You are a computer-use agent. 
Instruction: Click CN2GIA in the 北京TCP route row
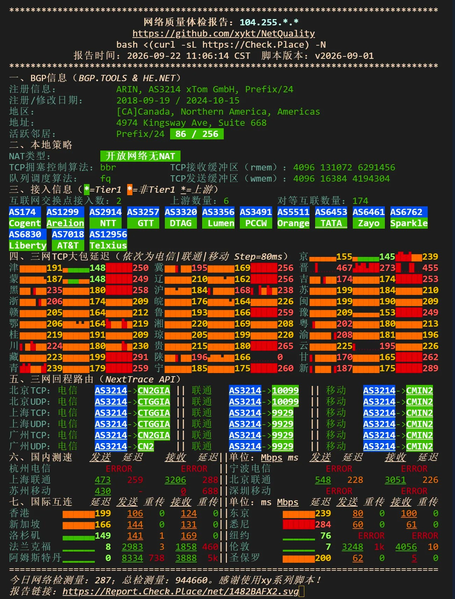(x=154, y=390)
